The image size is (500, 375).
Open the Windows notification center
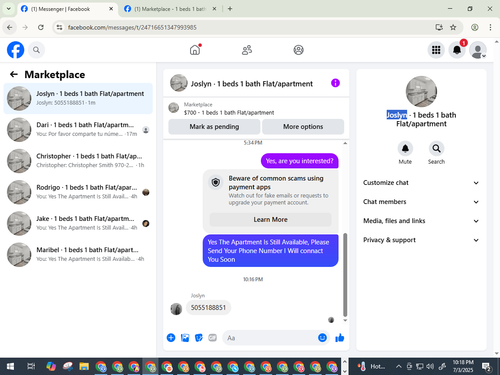point(487,367)
